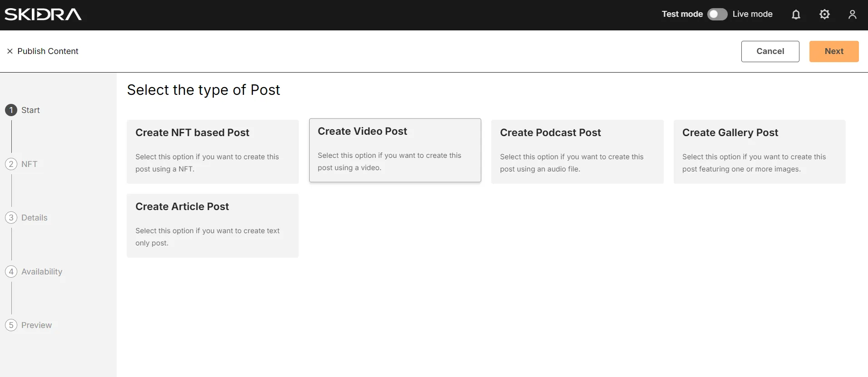Screen dimensions: 868x377
Task: Click the Live mode label
Action: [x=752, y=14]
